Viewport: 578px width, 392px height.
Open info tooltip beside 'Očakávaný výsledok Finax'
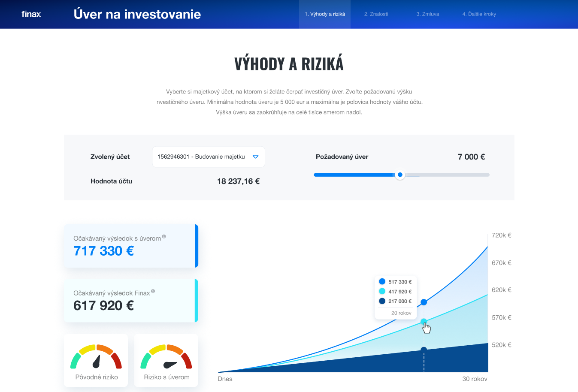click(x=153, y=291)
